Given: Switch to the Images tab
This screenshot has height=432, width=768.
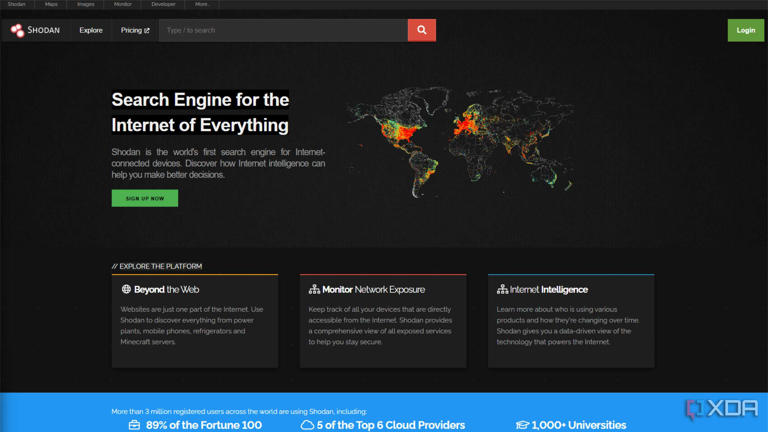Looking at the screenshot, I should tap(86, 4).
